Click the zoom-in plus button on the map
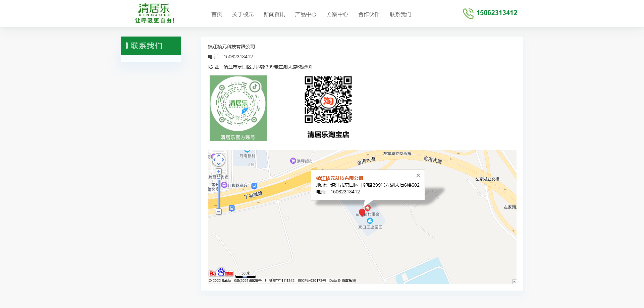 coord(219,171)
